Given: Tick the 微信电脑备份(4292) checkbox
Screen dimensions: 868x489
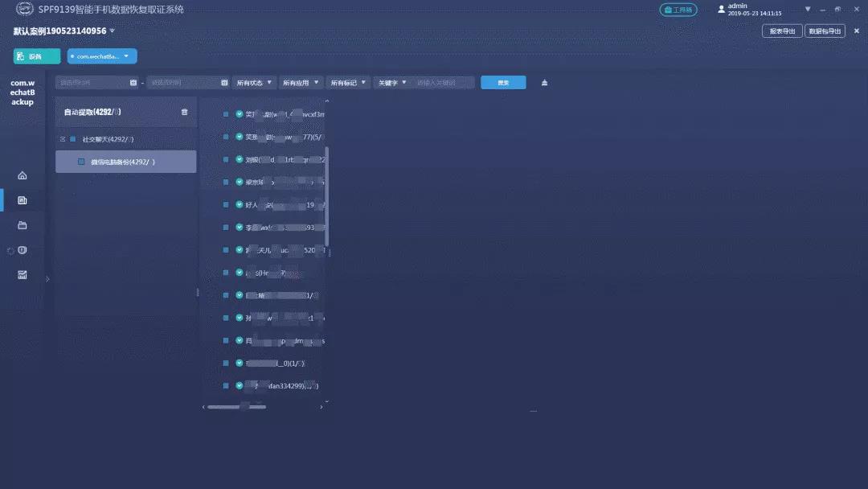Looking at the screenshot, I should pyautogui.click(x=81, y=162).
